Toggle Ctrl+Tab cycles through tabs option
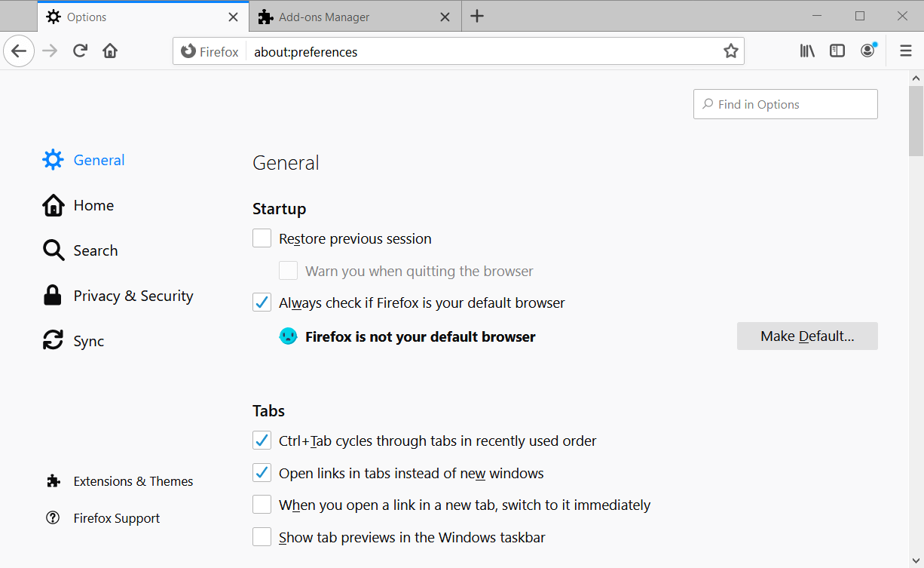The height and width of the screenshot is (568, 924). [262, 441]
